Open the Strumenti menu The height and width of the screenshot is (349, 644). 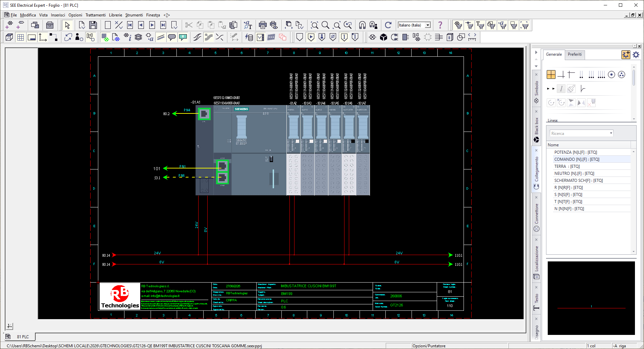[134, 15]
